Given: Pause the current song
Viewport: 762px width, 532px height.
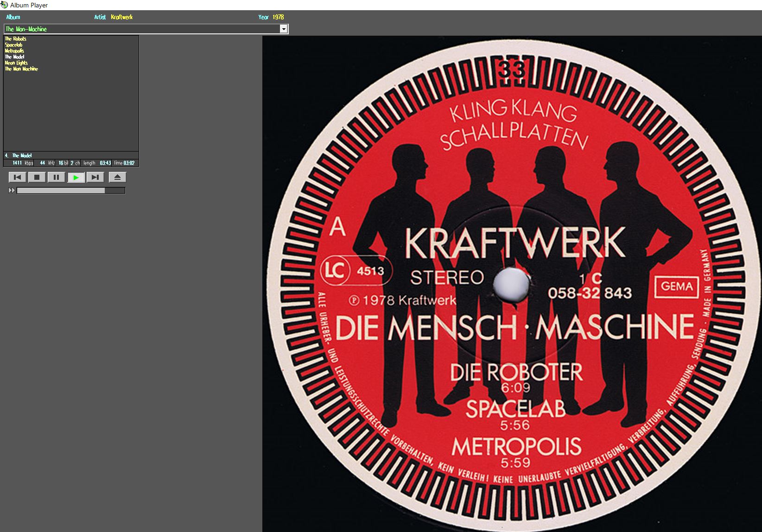Looking at the screenshot, I should pos(56,177).
